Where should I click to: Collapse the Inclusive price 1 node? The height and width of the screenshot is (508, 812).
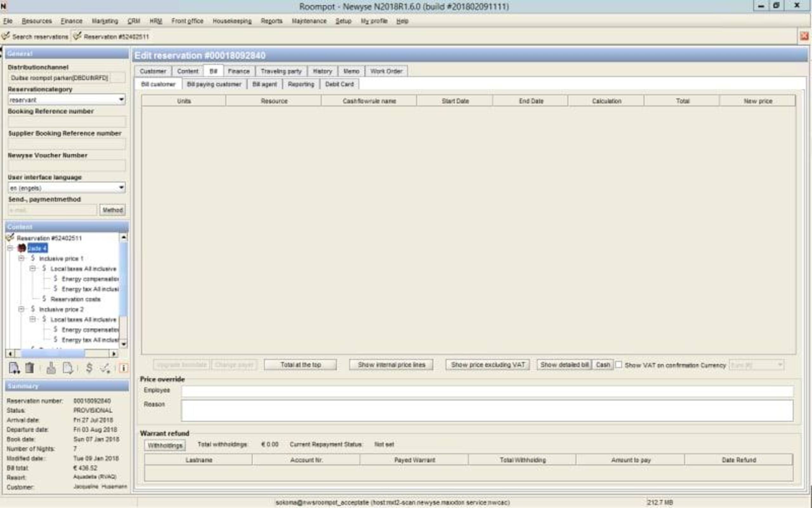pos(21,258)
